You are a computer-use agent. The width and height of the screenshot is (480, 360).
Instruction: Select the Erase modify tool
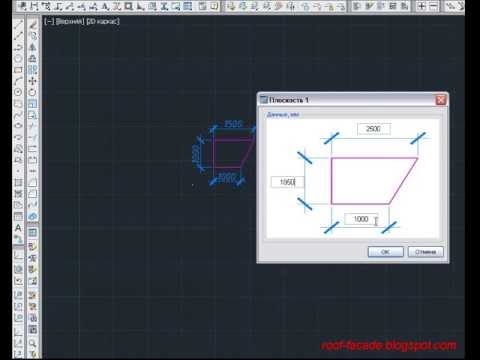coord(33,24)
